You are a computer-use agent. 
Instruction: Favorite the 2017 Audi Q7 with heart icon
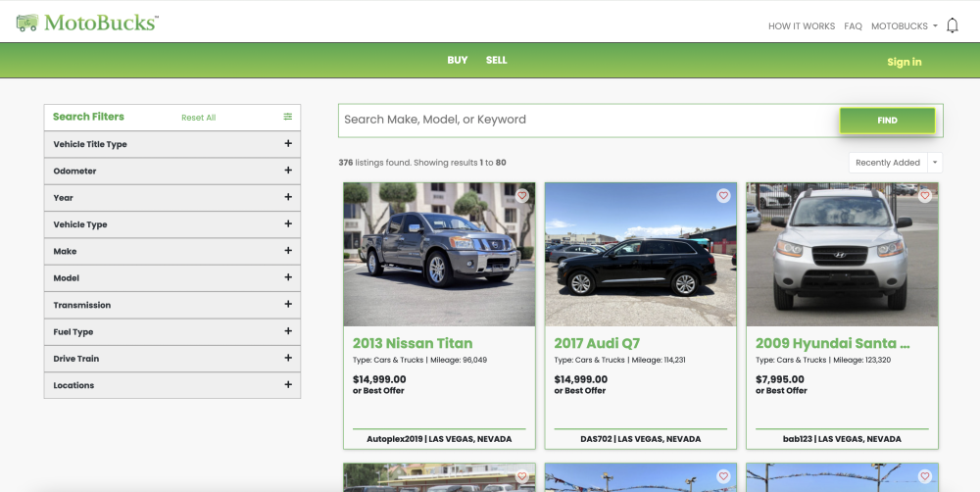[x=723, y=196]
